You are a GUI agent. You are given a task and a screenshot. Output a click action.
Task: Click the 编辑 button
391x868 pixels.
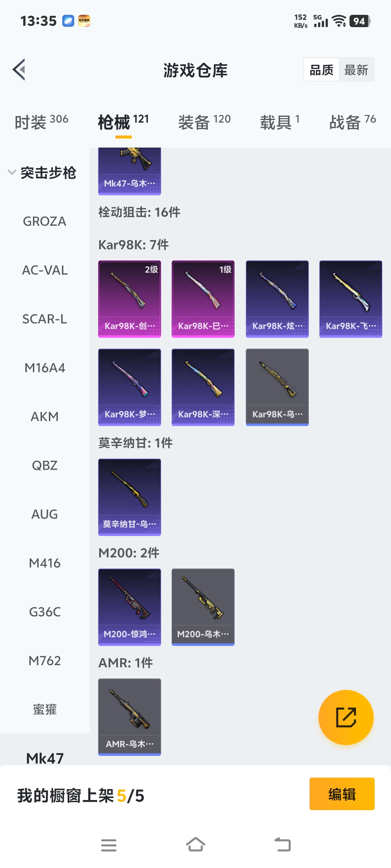click(342, 794)
